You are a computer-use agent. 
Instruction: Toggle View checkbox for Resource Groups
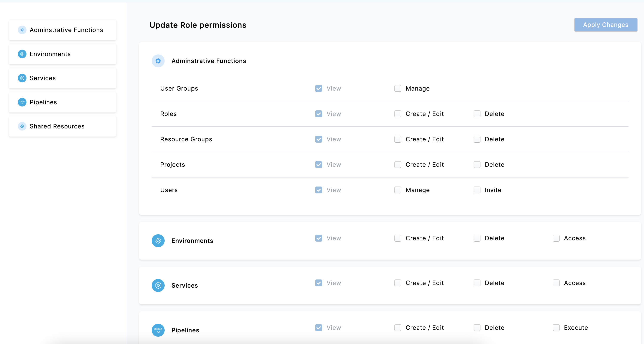318,139
